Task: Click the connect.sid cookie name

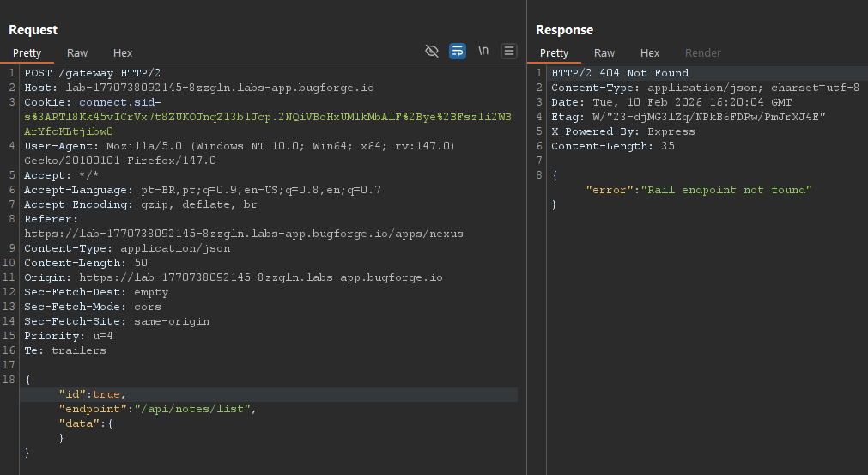Action: click(118, 102)
